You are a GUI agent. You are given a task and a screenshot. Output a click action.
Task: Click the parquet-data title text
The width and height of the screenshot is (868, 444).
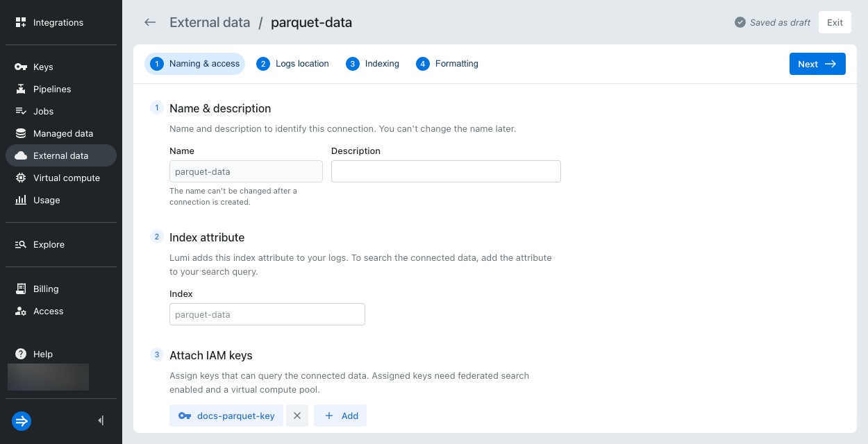(311, 22)
